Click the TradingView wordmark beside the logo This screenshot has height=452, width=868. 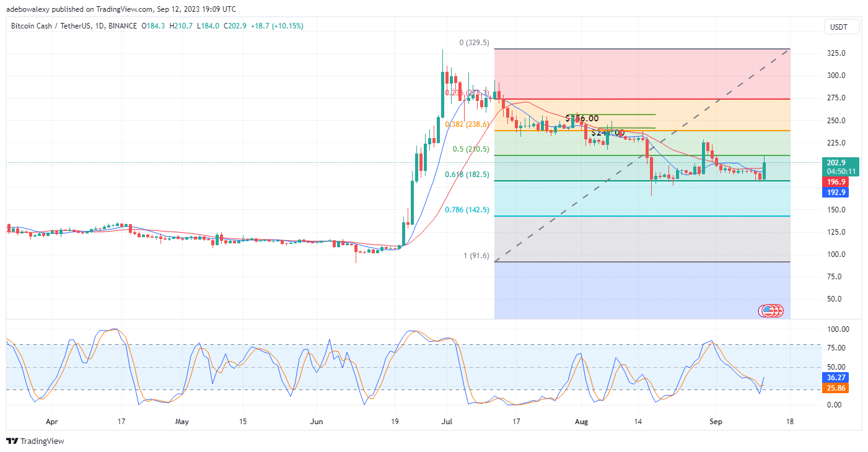tap(42, 441)
